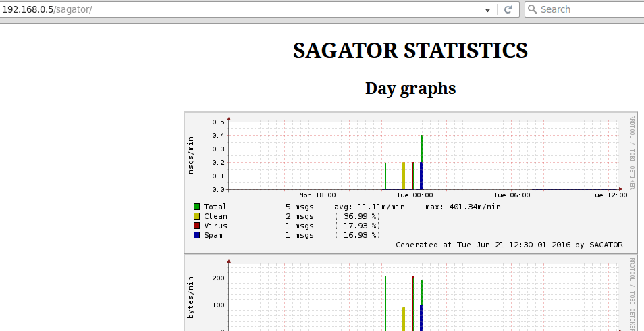644x331 pixels.
Task: Click the max: 401.34m/min value
Action: (x=463, y=207)
